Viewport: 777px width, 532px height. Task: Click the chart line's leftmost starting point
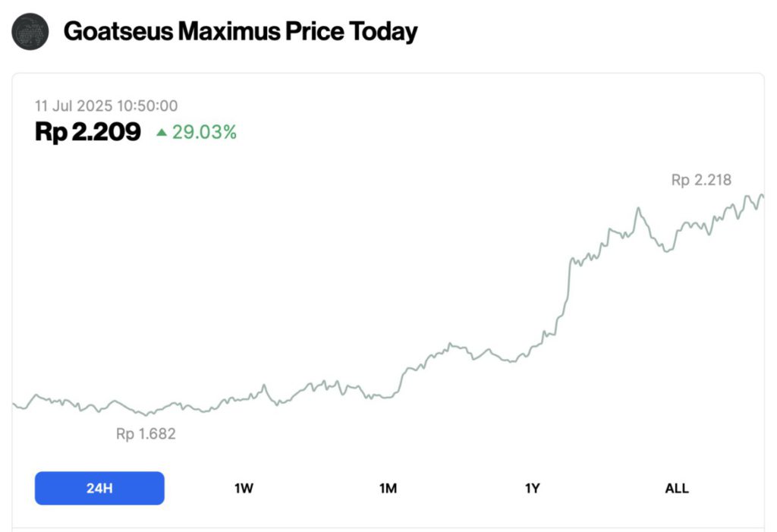(x=14, y=405)
